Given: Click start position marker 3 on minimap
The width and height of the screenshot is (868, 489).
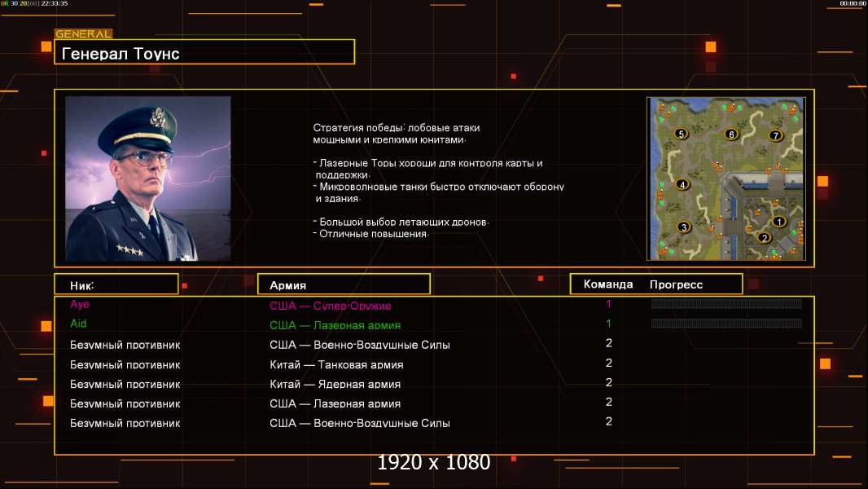Looking at the screenshot, I should click(684, 227).
